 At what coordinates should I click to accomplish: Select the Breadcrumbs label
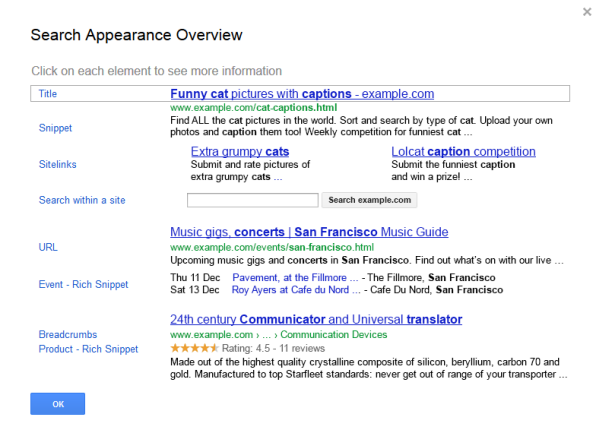[68, 335]
